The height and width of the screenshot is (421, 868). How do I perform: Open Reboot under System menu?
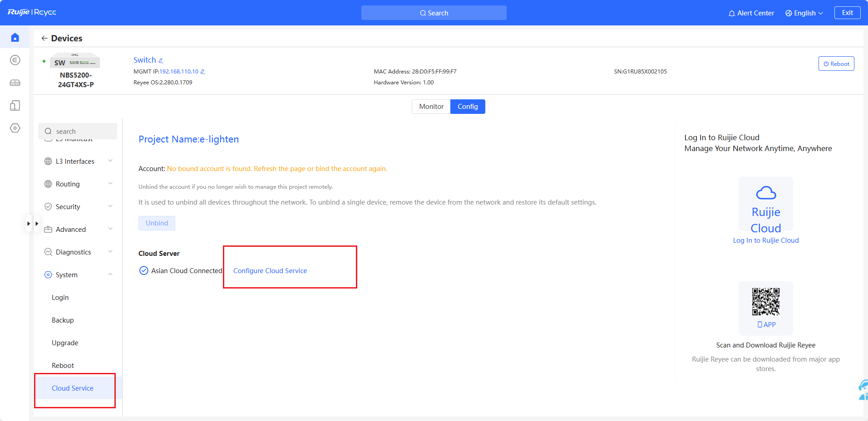pyautogui.click(x=63, y=366)
